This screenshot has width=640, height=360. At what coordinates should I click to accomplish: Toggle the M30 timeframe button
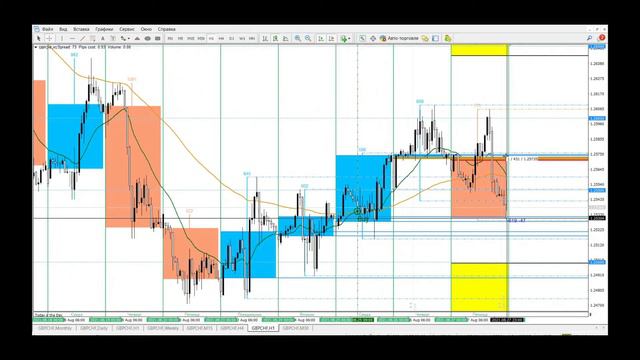(201, 38)
